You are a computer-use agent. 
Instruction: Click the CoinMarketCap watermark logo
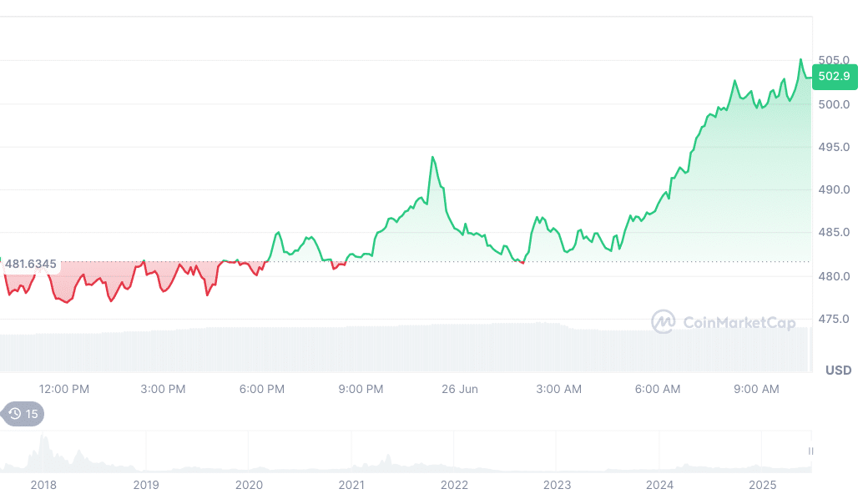[724, 322]
